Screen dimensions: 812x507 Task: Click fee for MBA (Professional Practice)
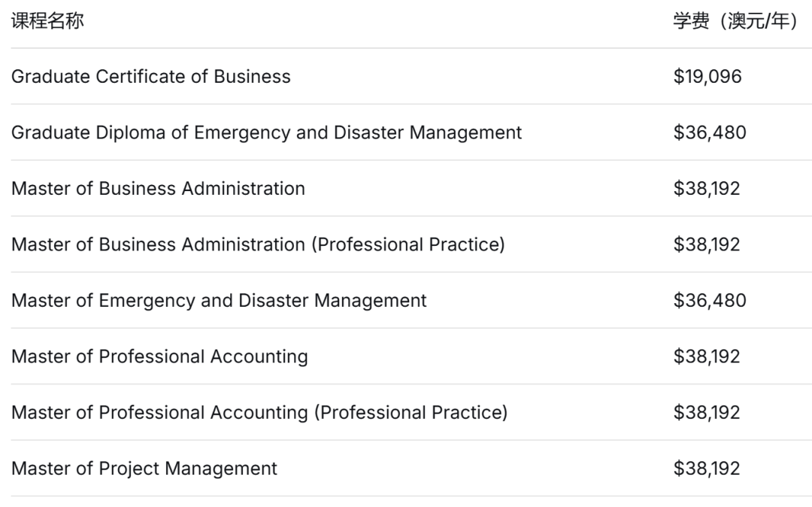coord(707,244)
